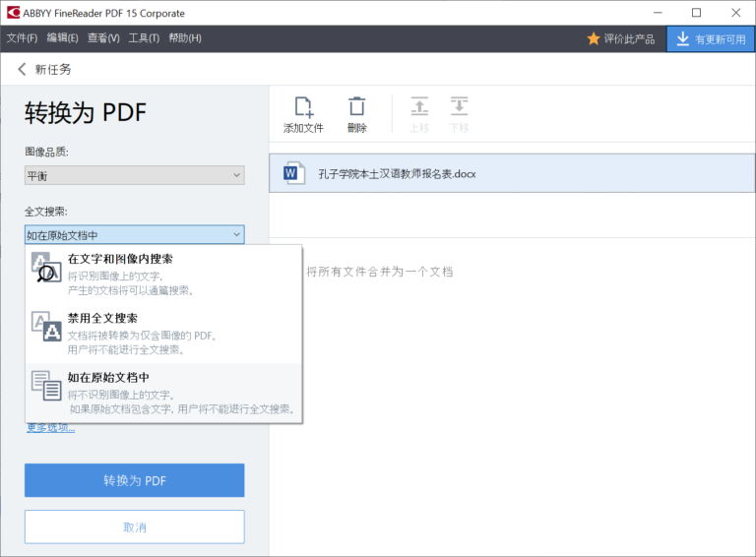This screenshot has height=557, width=756.
Task: Click the download arrow icon for updates
Action: [x=682, y=39]
